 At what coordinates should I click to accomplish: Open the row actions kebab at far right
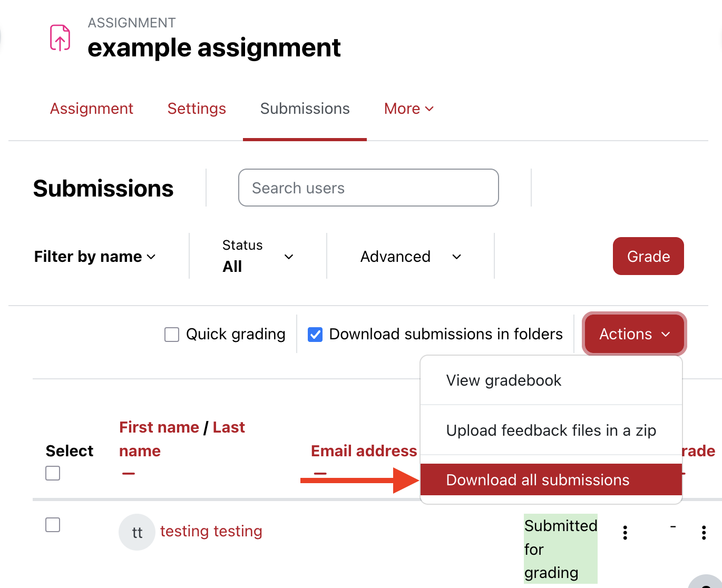tap(704, 532)
